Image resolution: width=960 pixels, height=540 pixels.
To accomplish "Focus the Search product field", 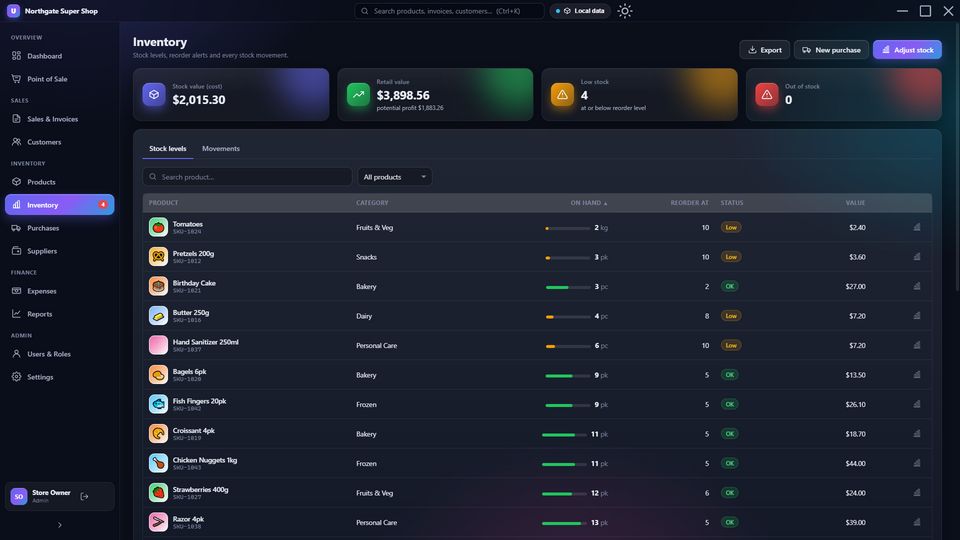I will pos(247,177).
